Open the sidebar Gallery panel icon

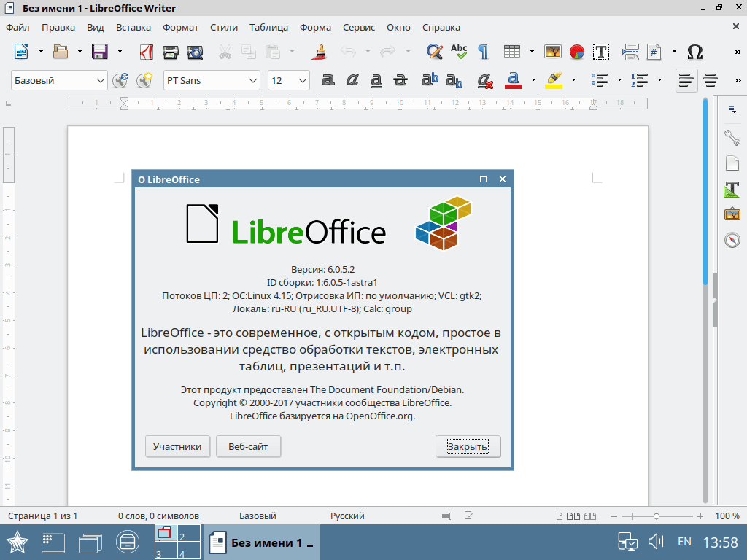732,214
